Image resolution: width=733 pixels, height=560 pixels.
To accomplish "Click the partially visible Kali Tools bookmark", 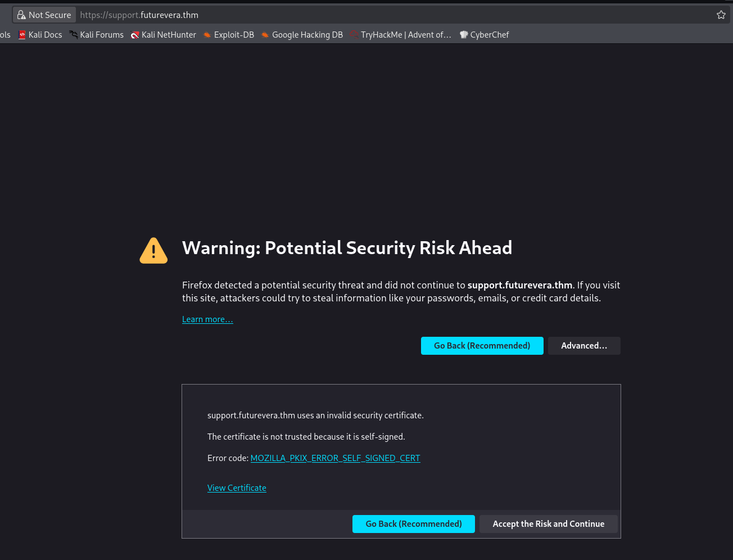I will pyautogui.click(x=5, y=35).
